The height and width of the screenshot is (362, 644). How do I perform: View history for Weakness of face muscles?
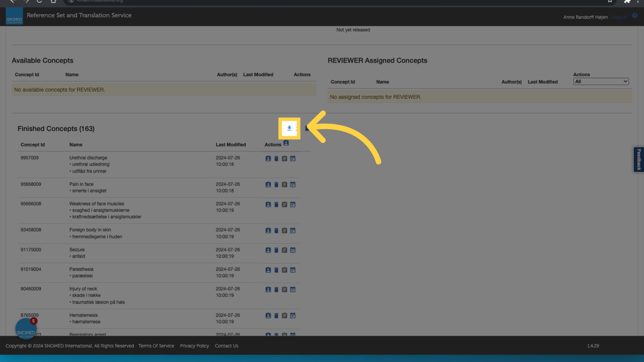[x=293, y=204]
